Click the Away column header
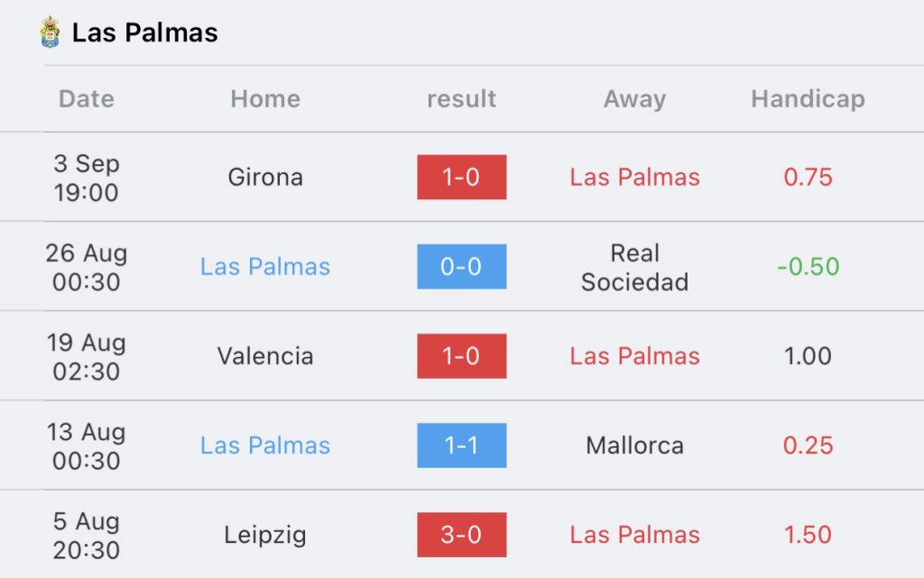This screenshot has width=924, height=578. [634, 99]
